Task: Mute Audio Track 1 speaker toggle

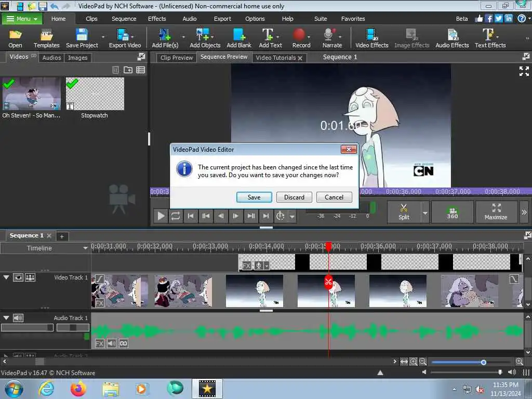Action: click(x=18, y=318)
